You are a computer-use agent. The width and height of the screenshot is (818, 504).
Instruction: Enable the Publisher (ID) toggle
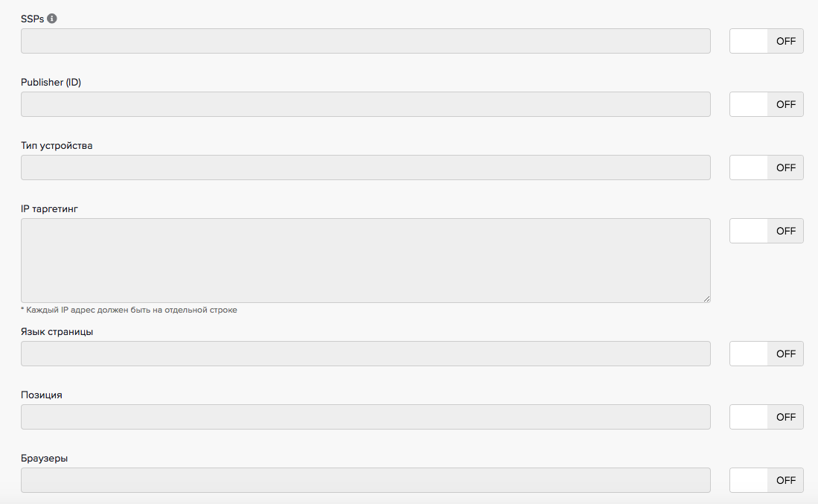click(766, 104)
